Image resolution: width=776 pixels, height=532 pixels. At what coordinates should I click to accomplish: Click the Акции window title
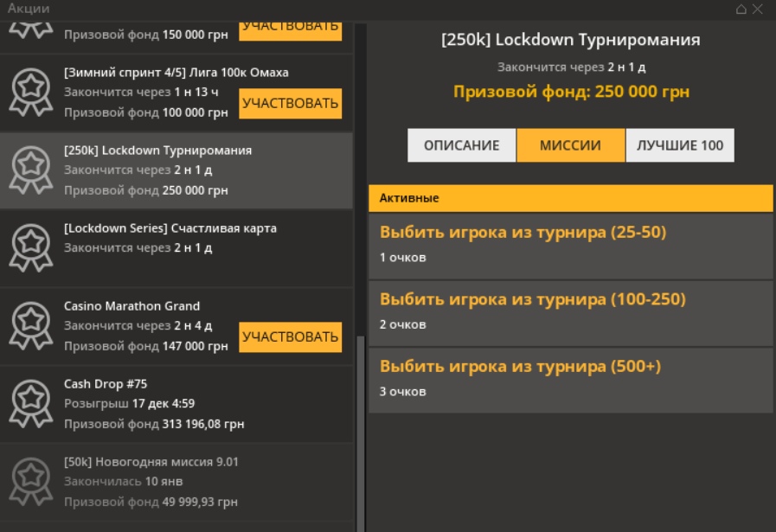(29, 9)
